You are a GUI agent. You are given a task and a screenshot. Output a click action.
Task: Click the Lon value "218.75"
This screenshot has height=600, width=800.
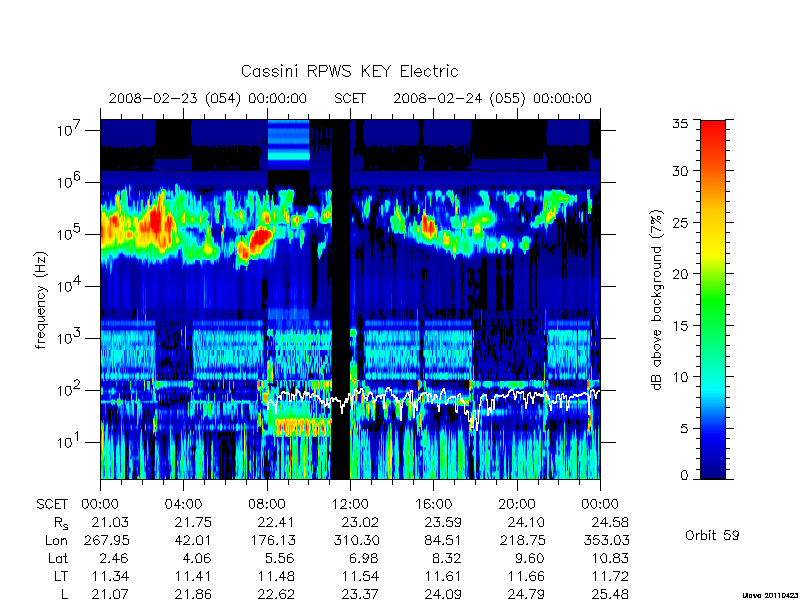click(522, 540)
